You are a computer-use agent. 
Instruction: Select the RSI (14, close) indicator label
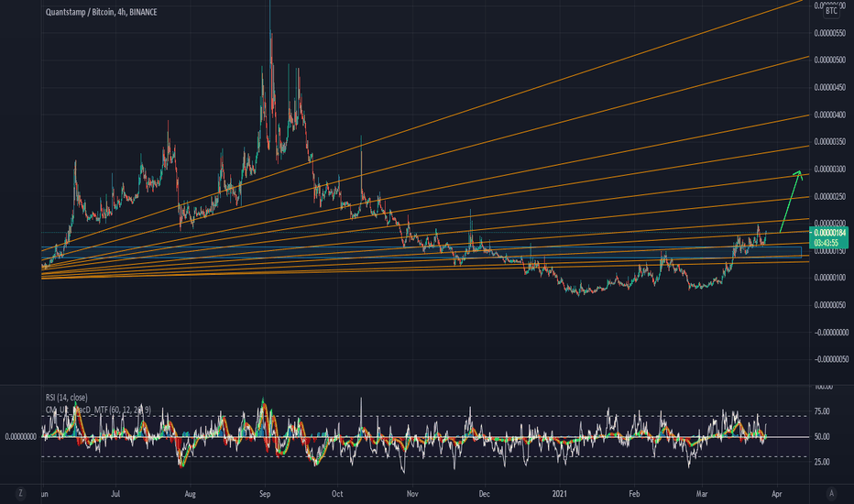(x=67, y=397)
